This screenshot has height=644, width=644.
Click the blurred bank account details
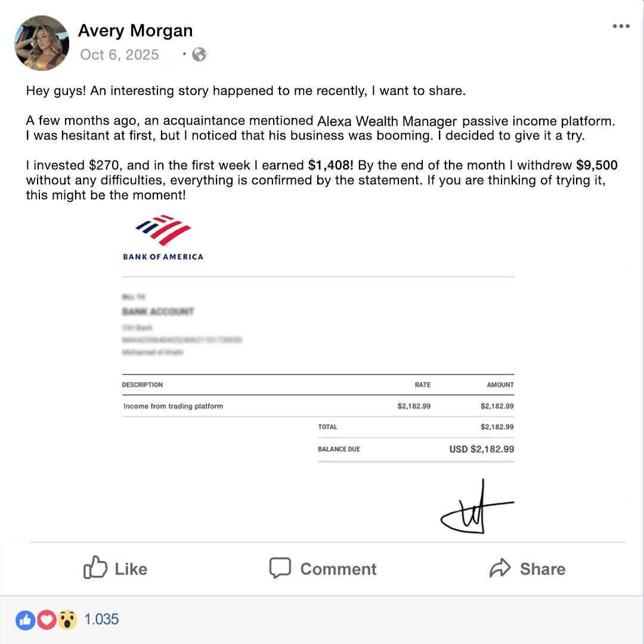(182, 324)
